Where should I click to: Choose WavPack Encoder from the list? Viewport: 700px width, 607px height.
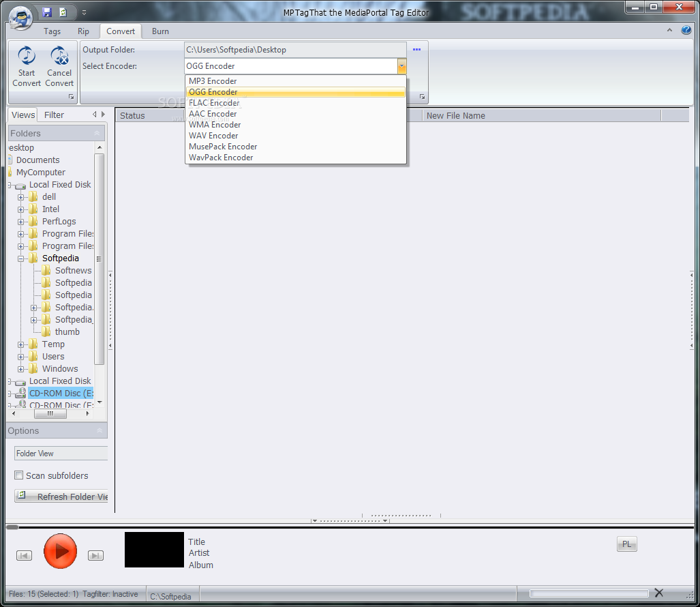coord(296,158)
